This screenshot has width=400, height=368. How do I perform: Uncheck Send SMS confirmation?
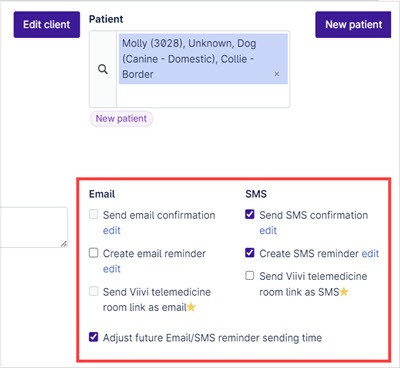[x=250, y=214]
